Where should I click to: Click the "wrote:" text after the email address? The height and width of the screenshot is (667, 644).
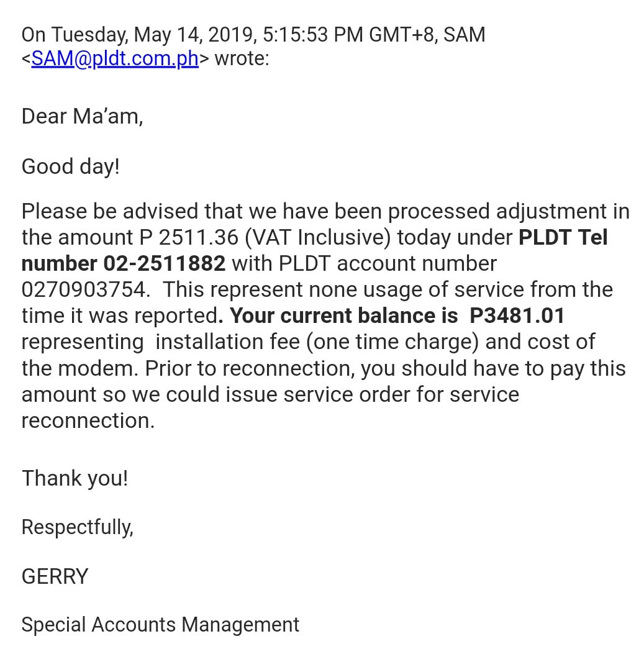coord(242,58)
